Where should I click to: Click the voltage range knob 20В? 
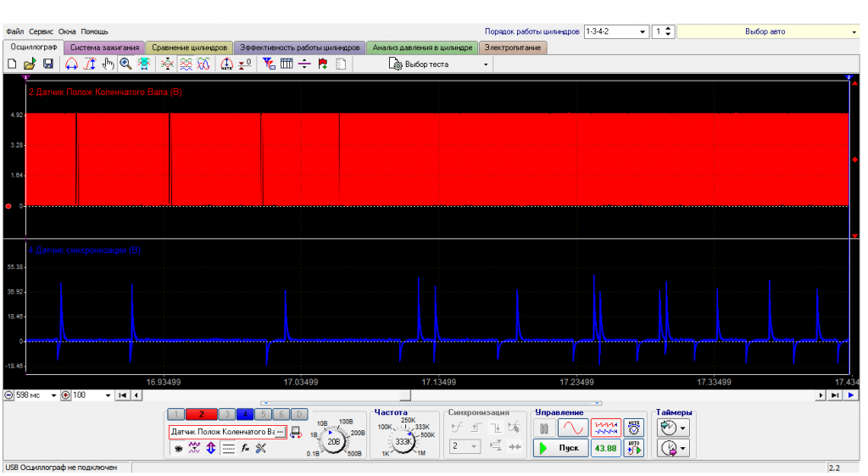click(x=334, y=442)
